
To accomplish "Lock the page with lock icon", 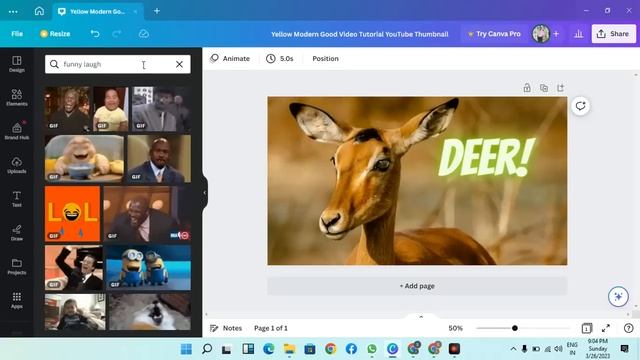I will coord(527,88).
